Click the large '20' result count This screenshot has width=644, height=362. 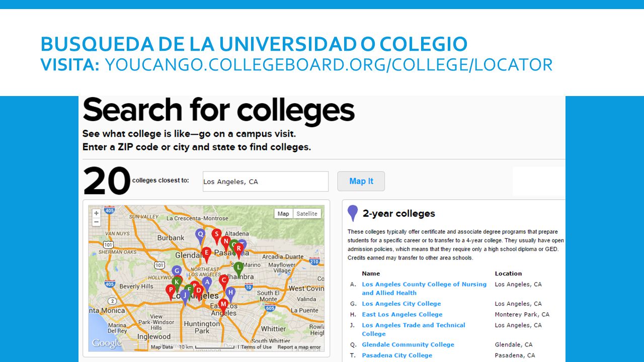click(x=106, y=182)
